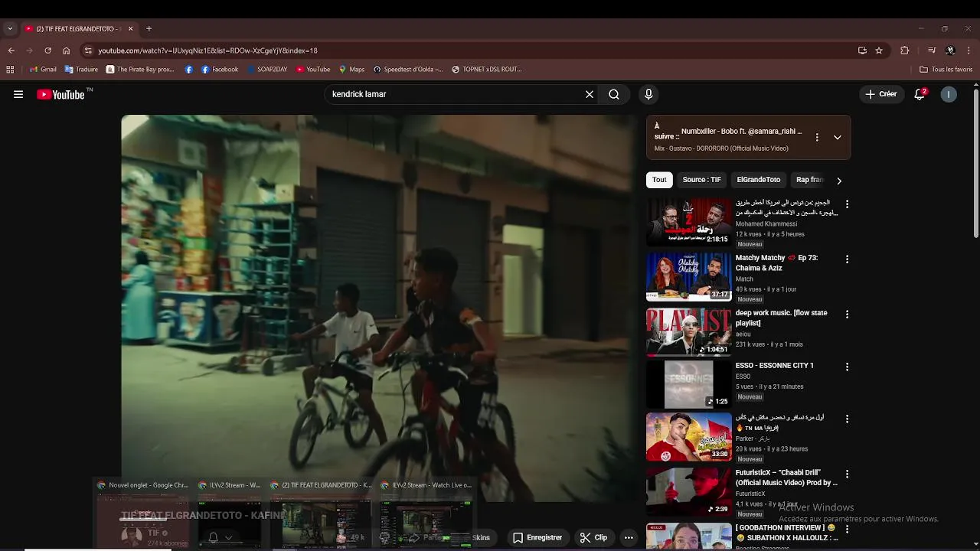Viewport: 980px width, 551px height.
Task: Open the 2:18:15 Mohamed Khammessi thumbnail
Action: click(688, 222)
